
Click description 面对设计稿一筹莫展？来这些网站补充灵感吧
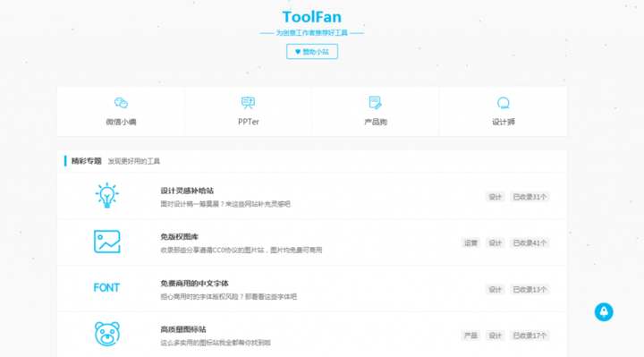[x=225, y=204]
